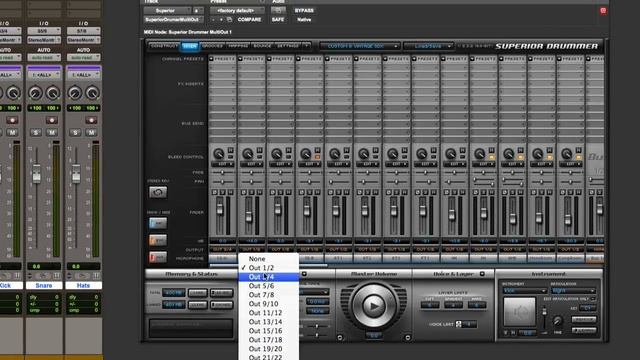Open the MAPPING tab
This screenshot has height=360, width=640.
[x=238, y=46]
